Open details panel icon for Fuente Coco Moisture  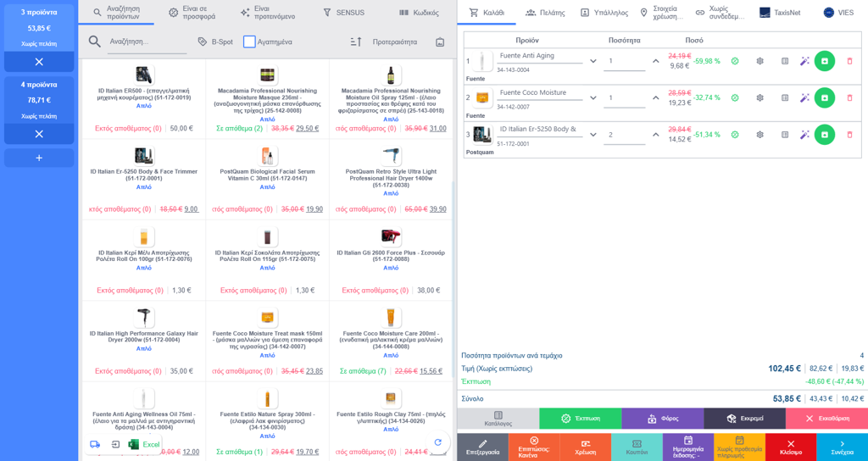point(785,98)
